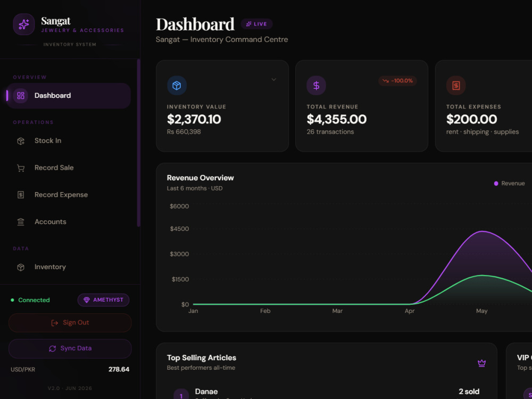Click the $4500 y-axis label
Viewport: 532px width, 399px height.
[179, 229]
